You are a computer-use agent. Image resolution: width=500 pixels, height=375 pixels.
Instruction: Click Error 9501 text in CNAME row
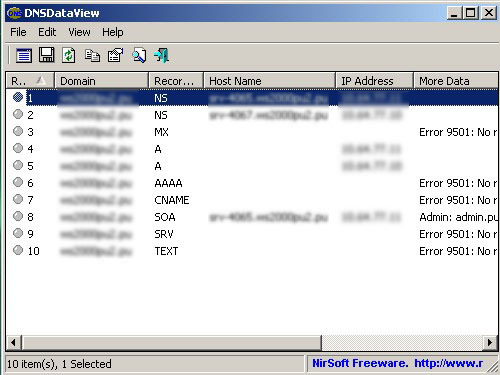click(x=458, y=200)
